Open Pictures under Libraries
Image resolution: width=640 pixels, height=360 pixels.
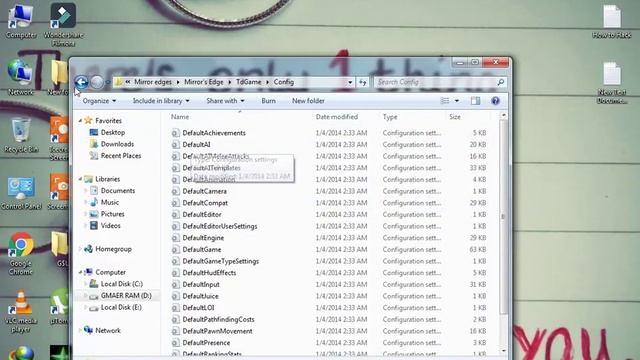coord(113,214)
